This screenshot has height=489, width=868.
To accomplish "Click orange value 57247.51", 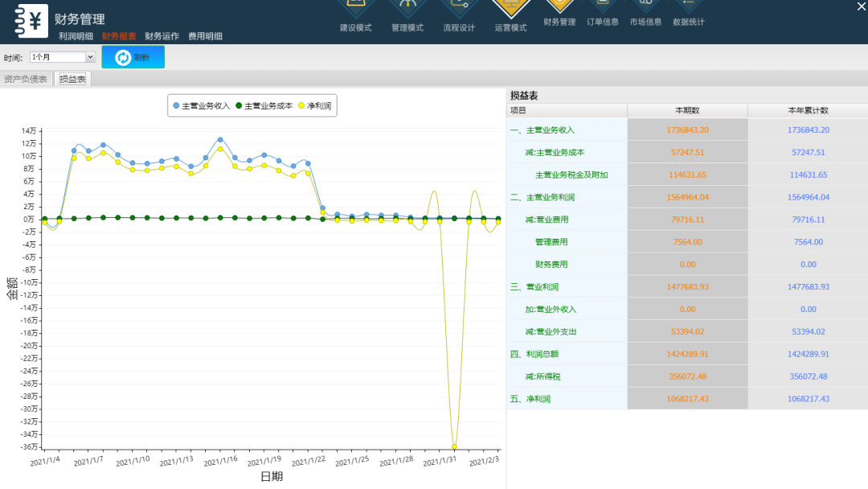I will [687, 152].
